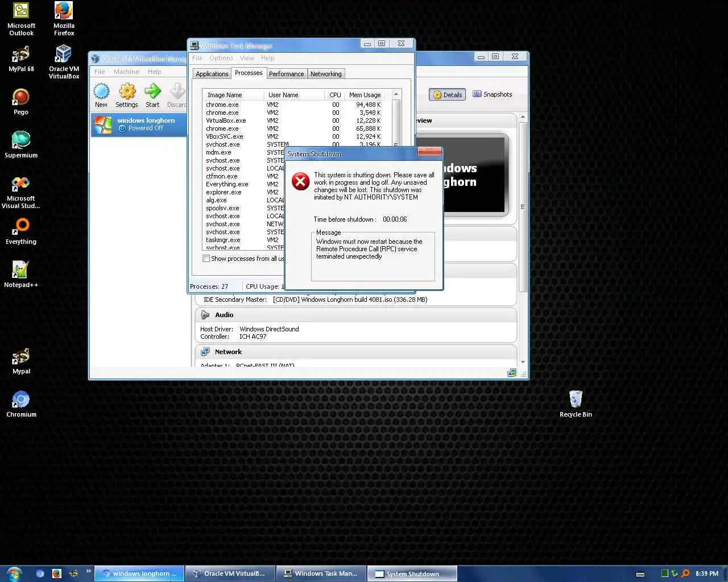Switch to the Applications tab

[212, 74]
